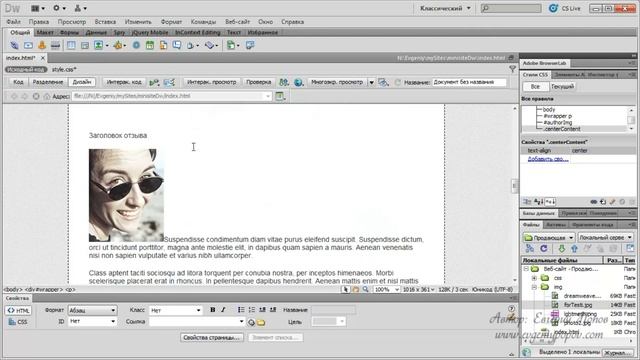Insert a comment icon
The width and height of the screenshot is (640, 360).
tap(177, 45)
